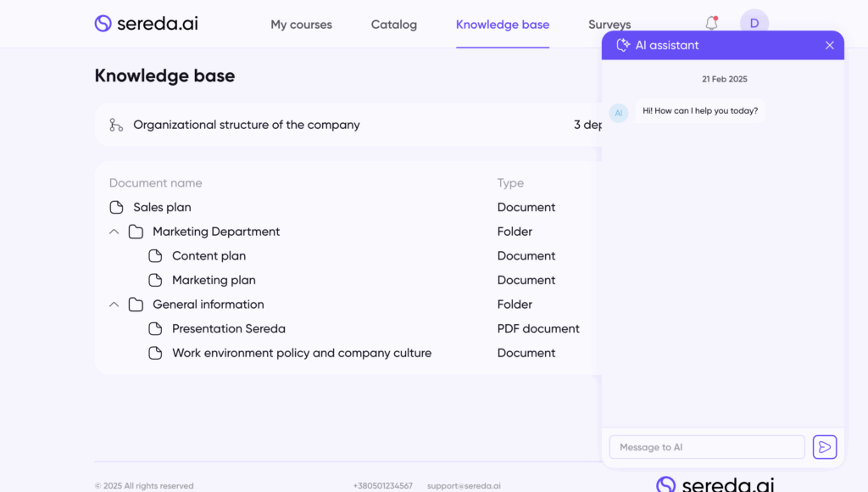Viewport: 868px width, 492px height.
Task: Click the sereda.ai logo in header
Action: click(146, 24)
